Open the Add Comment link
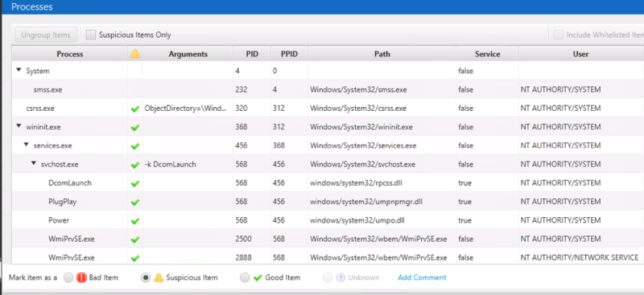 (x=422, y=278)
